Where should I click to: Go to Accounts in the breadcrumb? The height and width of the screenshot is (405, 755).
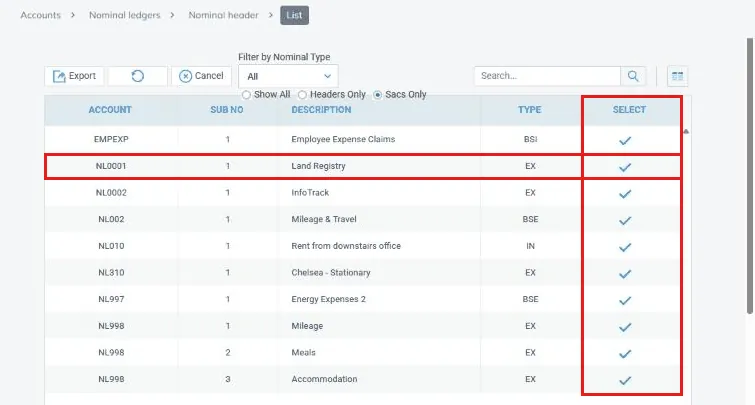point(40,15)
